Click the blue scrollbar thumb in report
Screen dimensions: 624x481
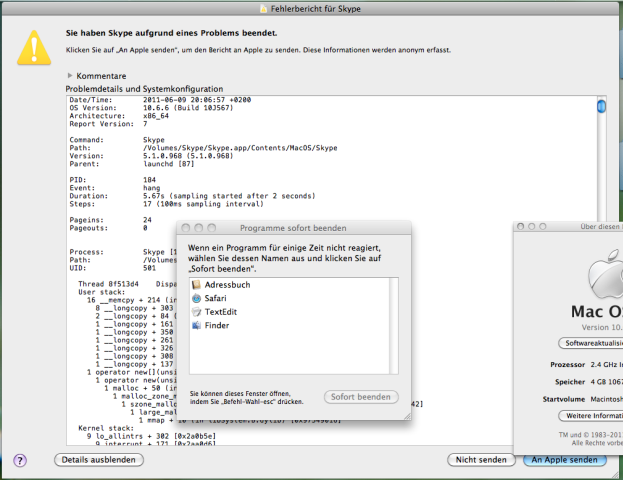(601, 106)
